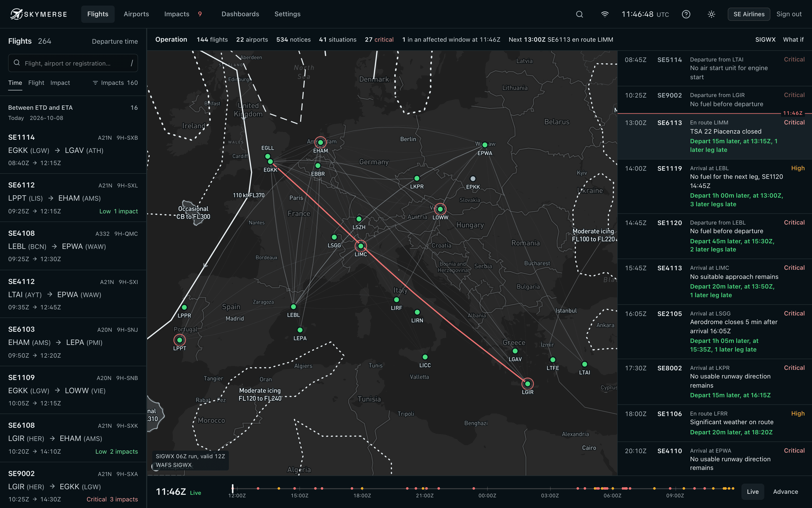Select the LTAI airport marker
This screenshot has width=812, height=508.
click(x=584, y=364)
